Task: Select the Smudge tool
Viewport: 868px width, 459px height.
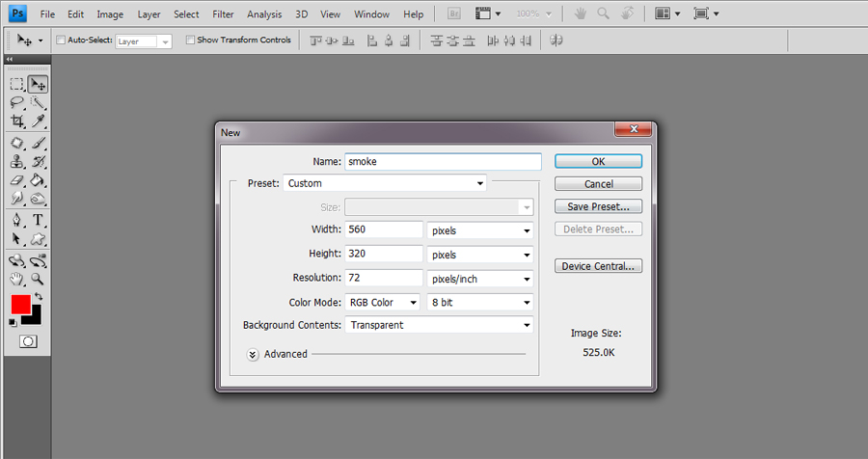Action: pos(17,199)
